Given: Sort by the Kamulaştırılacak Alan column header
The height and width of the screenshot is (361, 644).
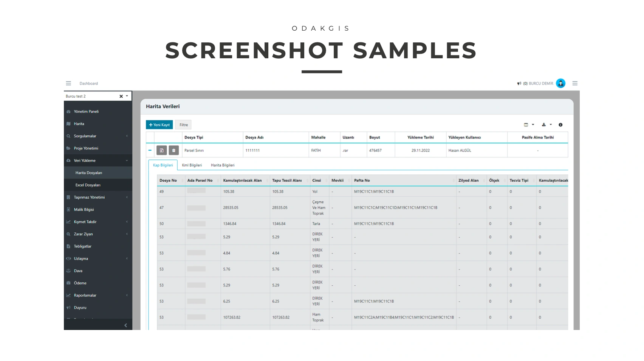Looking at the screenshot, I should [x=242, y=180].
